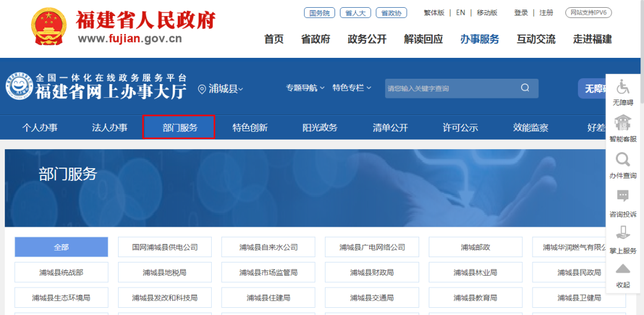Click the 省政协 button
644x315 pixels.
(x=391, y=13)
